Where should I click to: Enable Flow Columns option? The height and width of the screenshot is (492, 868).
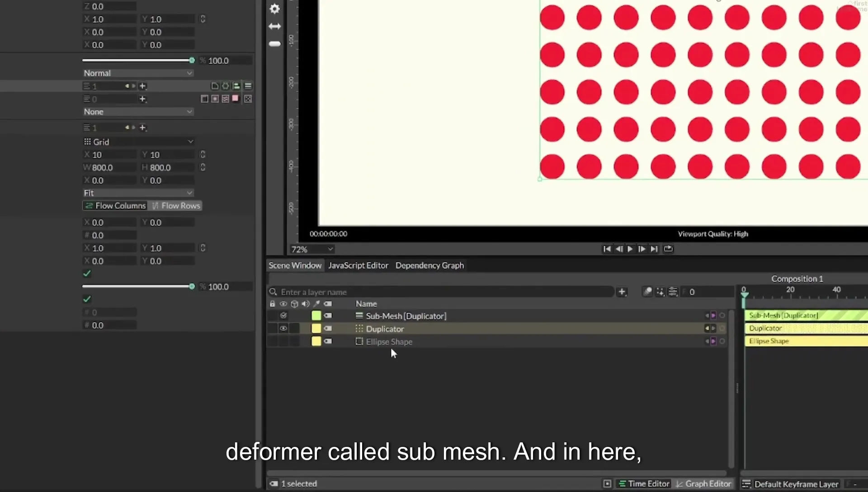[115, 206]
